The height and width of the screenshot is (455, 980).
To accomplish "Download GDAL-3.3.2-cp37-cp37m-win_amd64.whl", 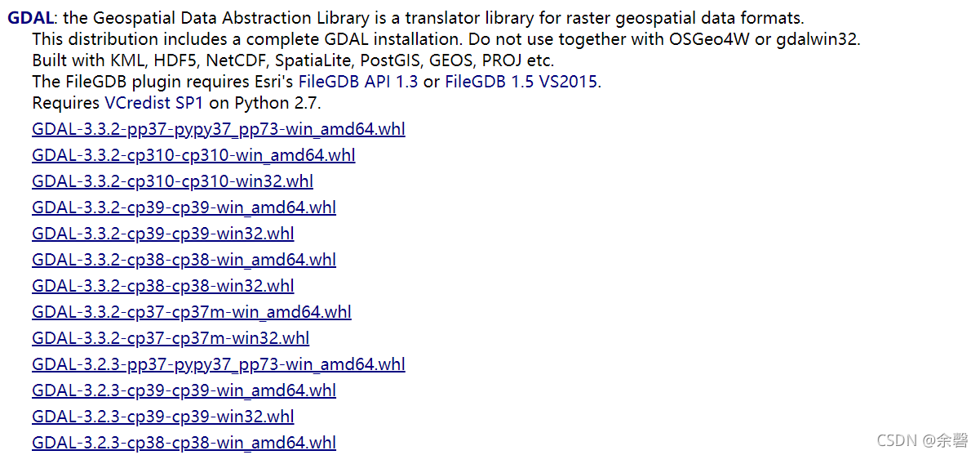I will pos(192,312).
